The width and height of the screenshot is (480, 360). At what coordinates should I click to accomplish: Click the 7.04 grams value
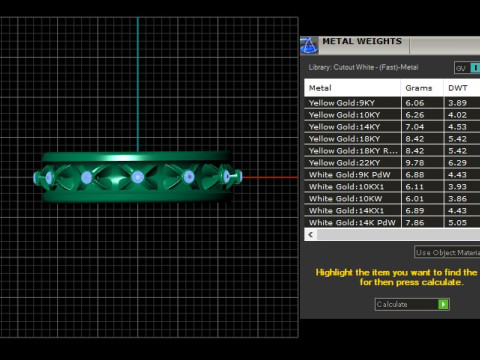pyautogui.click(x=415, y=127)
